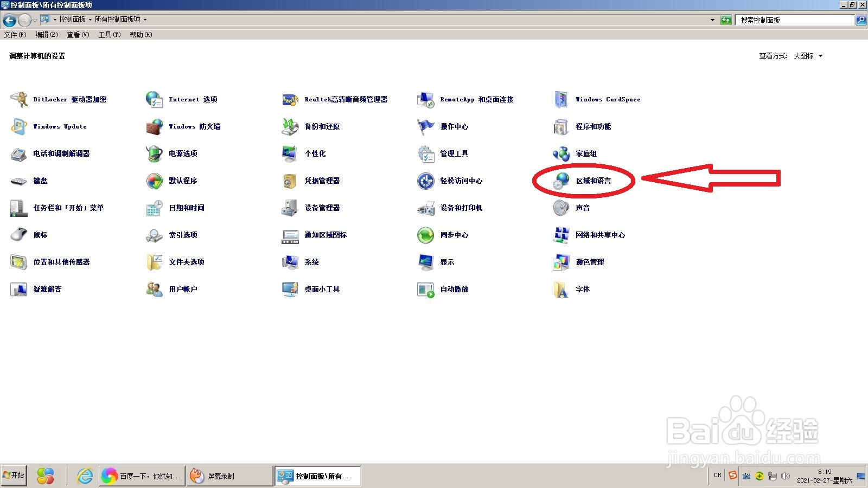Open 轻松访问中心 icon
The height and width of the screenshot is (488, 868).
pos(426,181)
